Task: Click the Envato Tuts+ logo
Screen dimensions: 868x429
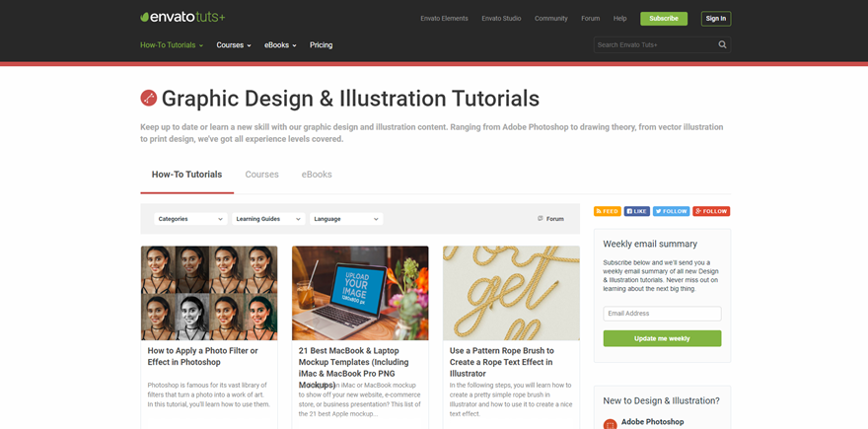Action: (x=182, y=17)
